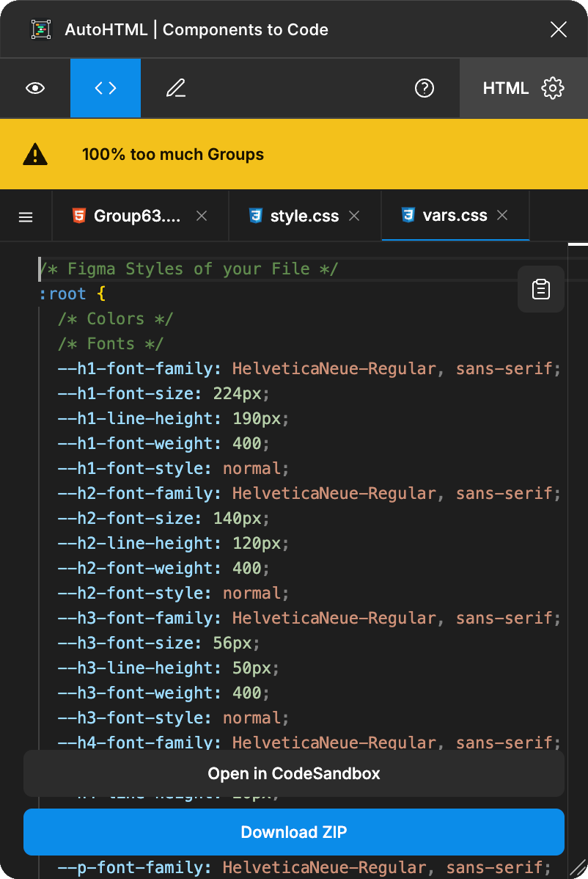Select the code view brackets tab
The width and height of the screenshot is (588, 879).
(x=106, y=88)
